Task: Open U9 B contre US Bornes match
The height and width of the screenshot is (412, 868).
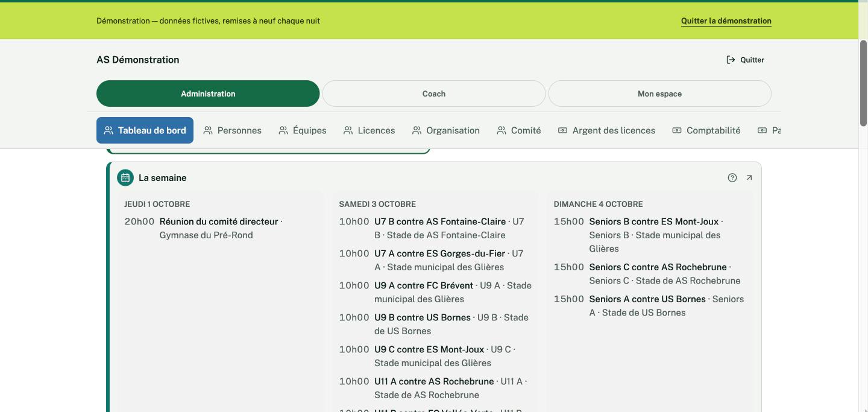Action: click(423, 317)
